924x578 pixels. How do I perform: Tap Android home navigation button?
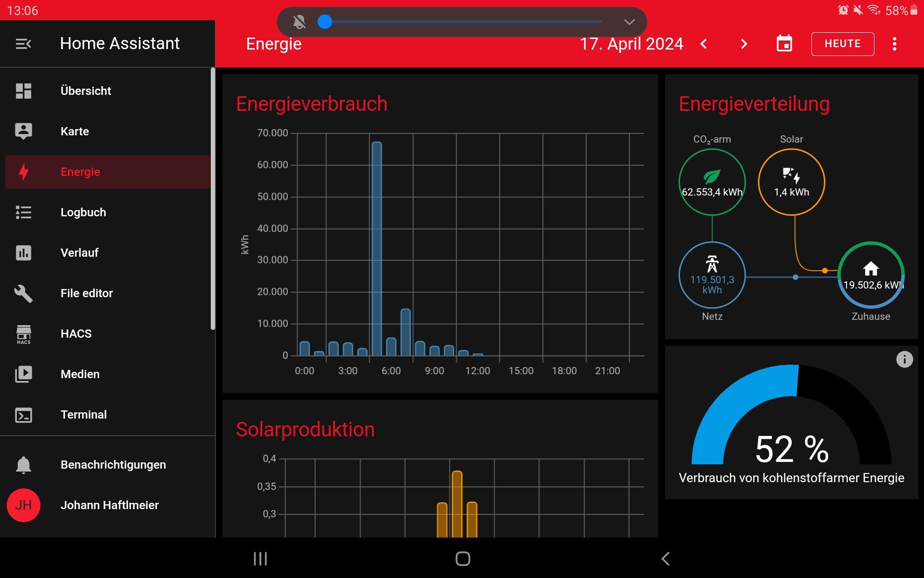click(462, 559)
